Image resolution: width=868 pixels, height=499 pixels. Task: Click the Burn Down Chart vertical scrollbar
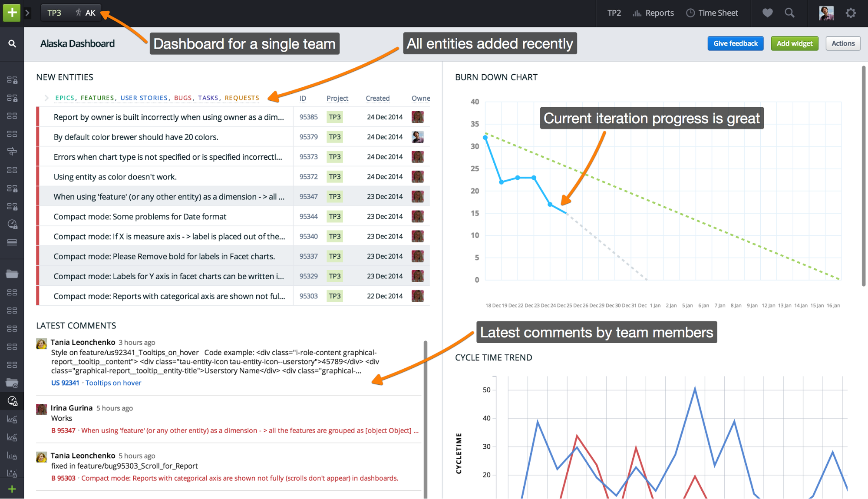[863, 176]
